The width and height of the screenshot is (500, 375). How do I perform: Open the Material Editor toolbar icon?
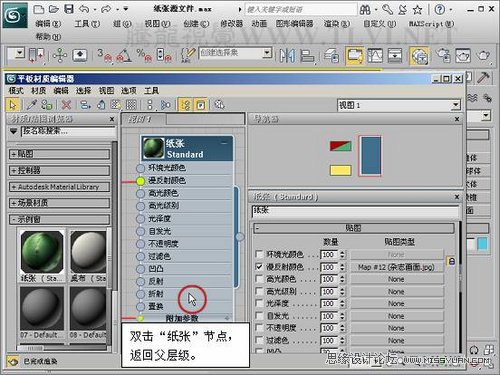click(419, 55)
